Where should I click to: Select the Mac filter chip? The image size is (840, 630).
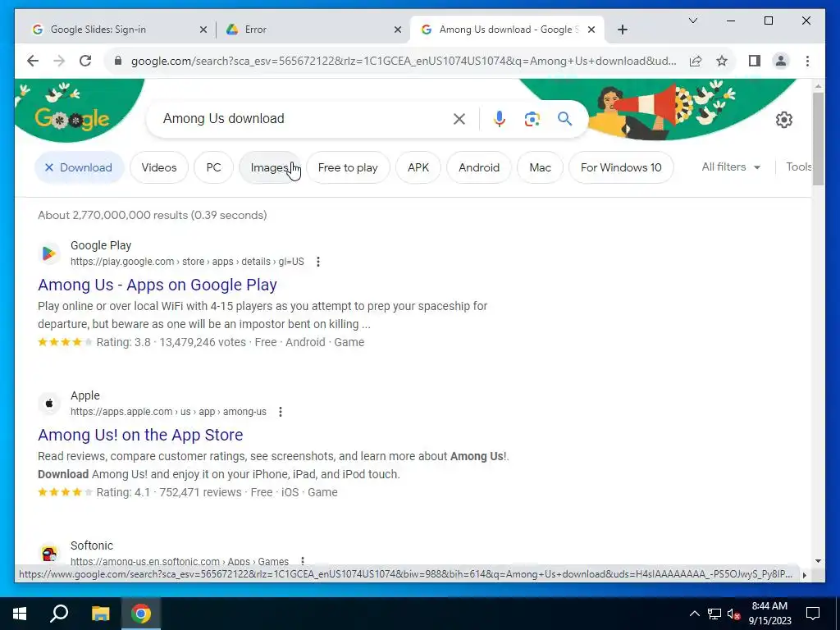(x=540, y=167)
